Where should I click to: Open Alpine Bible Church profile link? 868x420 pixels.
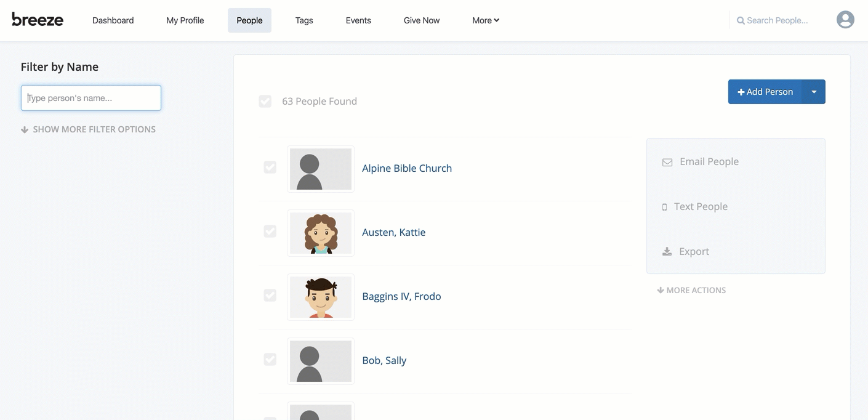(x=407, y=168)
